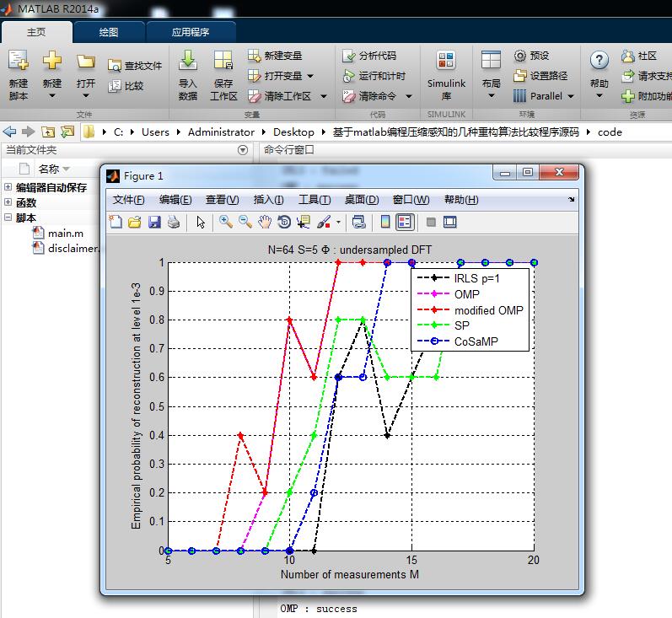Toggle the Insert Legend button
This screenshot has height=618, width=672.
[405, 222]
